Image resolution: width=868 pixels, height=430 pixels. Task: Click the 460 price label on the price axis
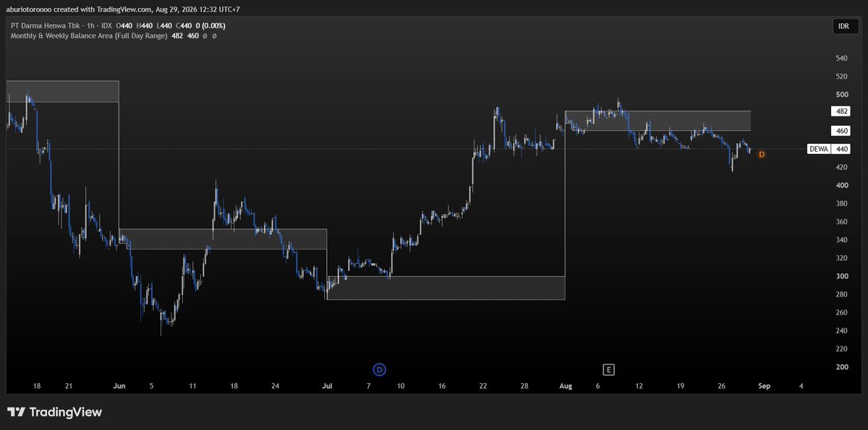pos(841,131)
